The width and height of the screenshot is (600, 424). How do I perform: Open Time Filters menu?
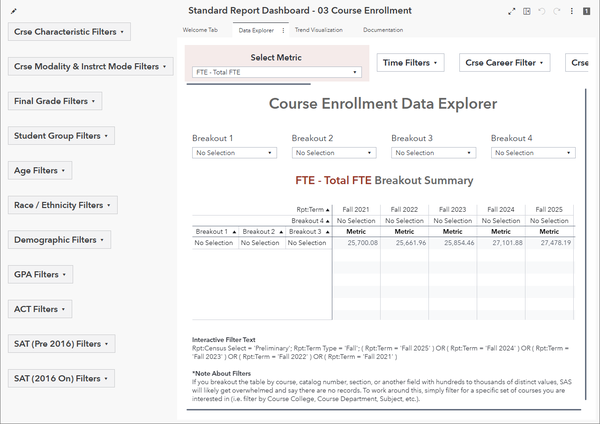pyautogui.click(x=411, y=63)
